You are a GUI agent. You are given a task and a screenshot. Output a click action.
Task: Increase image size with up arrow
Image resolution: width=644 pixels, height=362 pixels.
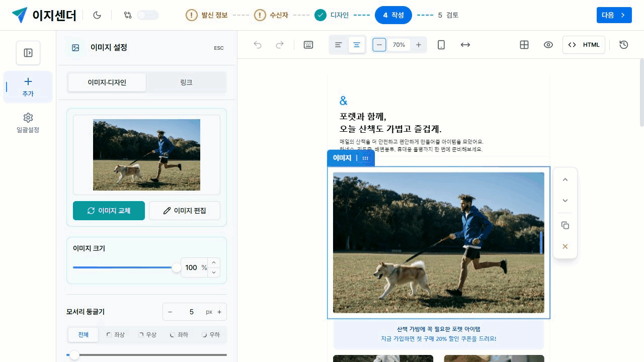tap(214, 263)
